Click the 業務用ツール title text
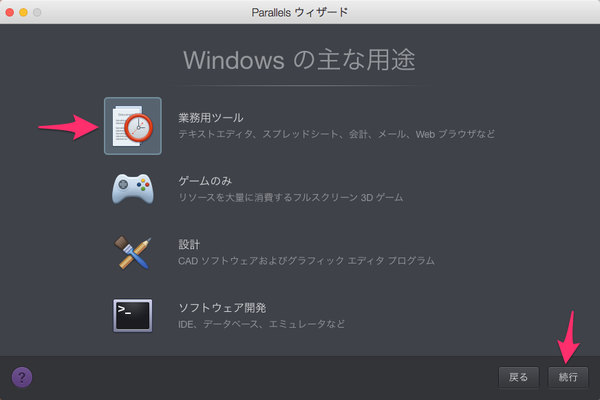Image resolution: width=600 pixels, height=400 pixels. point(211,118)
